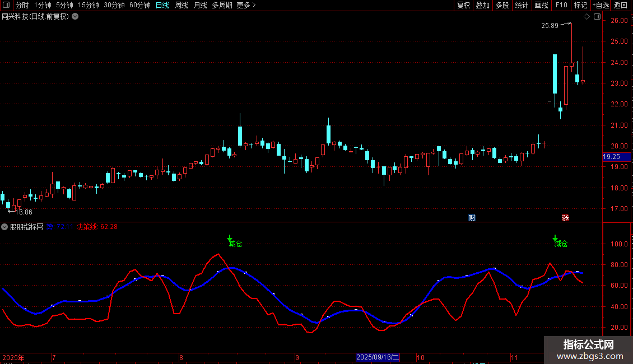Switch to 周线 weekly chart
Viewport: 633px width, 364px height.
coord(181,5)
